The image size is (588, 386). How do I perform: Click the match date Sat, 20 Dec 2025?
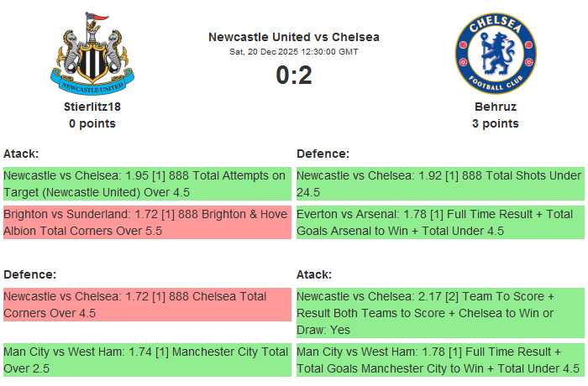[293, 52]
